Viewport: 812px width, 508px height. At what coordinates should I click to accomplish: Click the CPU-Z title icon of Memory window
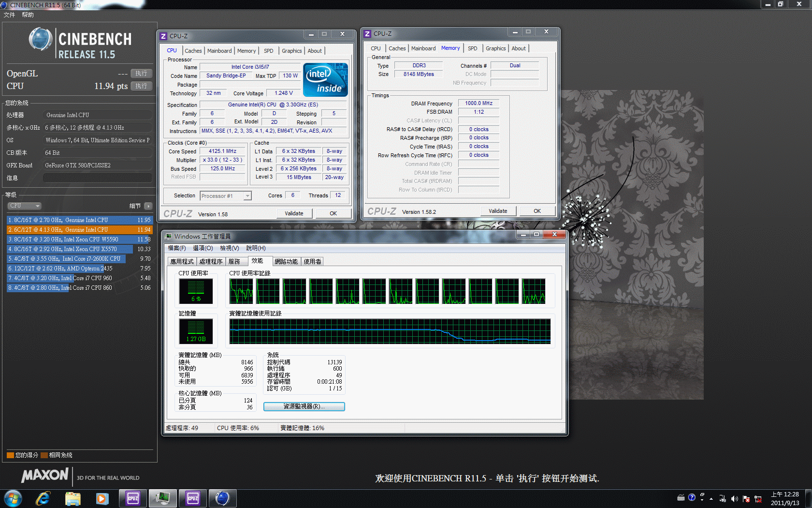click(x=367, y=33)
